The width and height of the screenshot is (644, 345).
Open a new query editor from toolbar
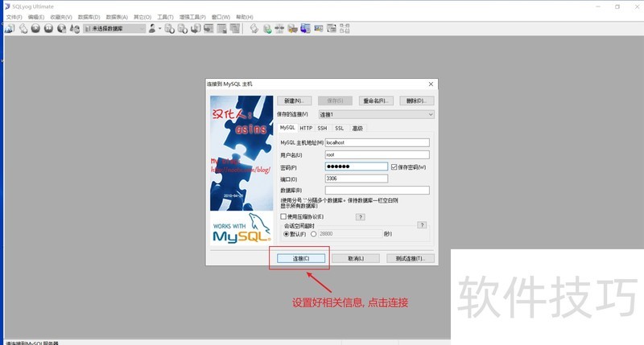point(23,28)
